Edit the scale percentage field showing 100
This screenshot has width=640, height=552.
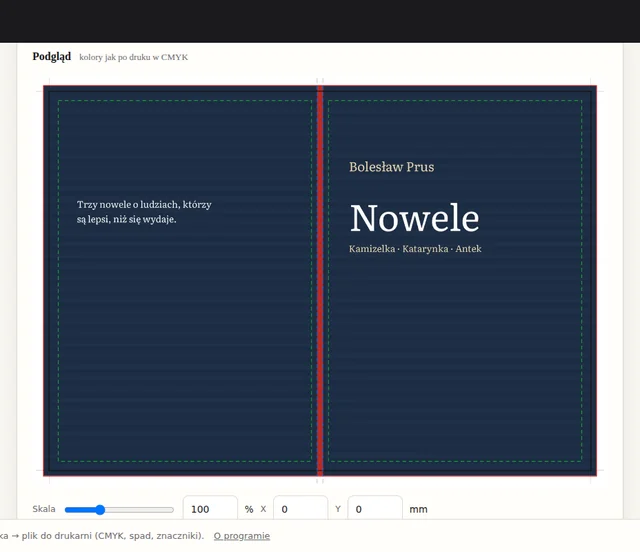[210, 509]
